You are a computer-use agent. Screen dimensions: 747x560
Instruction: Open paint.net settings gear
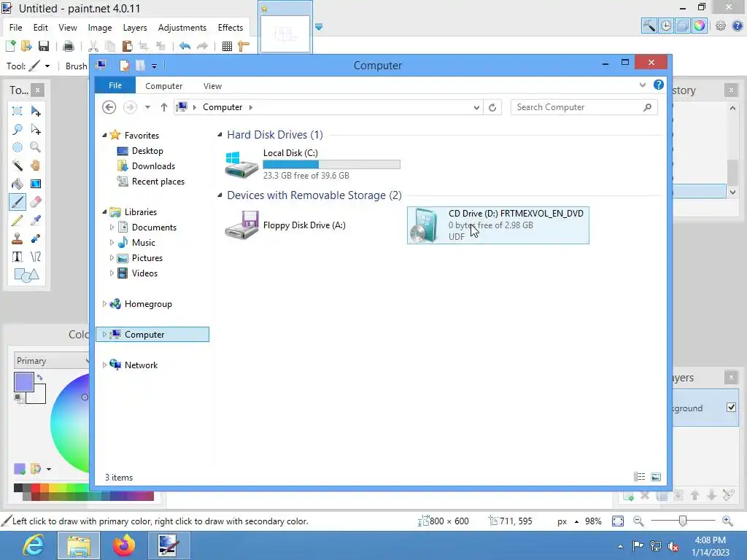pos(720,26)
